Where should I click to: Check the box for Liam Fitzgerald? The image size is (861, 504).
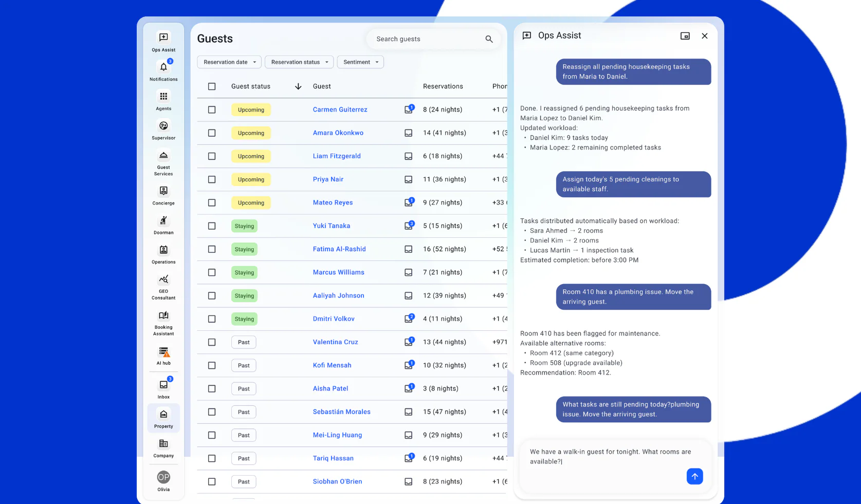(x=212, y=156)
